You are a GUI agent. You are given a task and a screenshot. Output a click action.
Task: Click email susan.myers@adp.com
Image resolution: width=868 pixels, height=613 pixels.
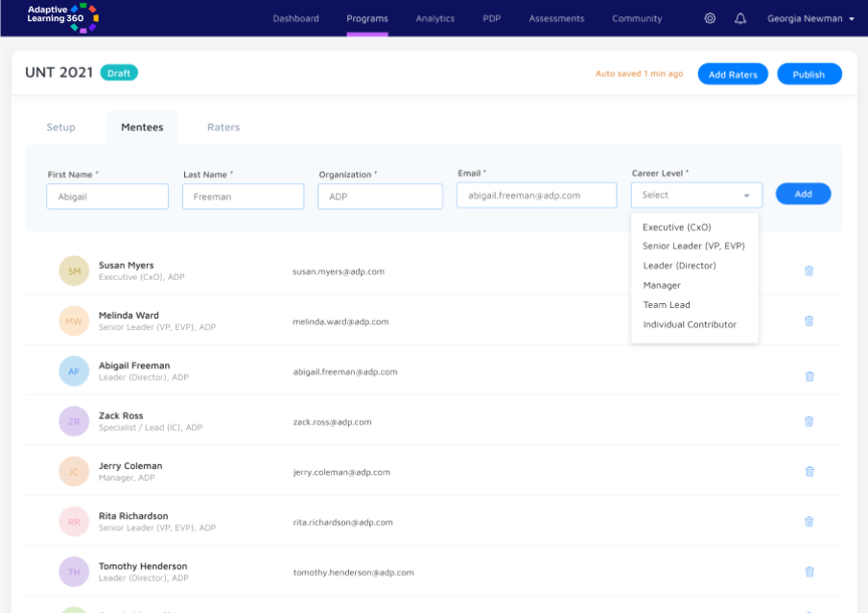pos(339,271)
